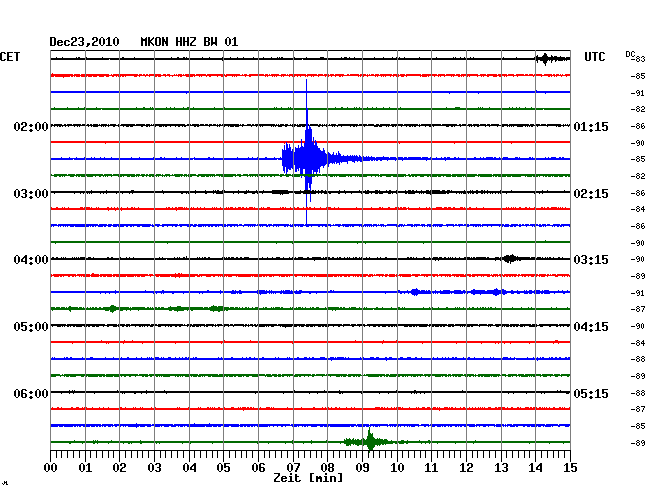Image resolution: width=650 pixels, height=494 pixels.
Task: Click minute tick label 06 on axis
Action: 258,468
